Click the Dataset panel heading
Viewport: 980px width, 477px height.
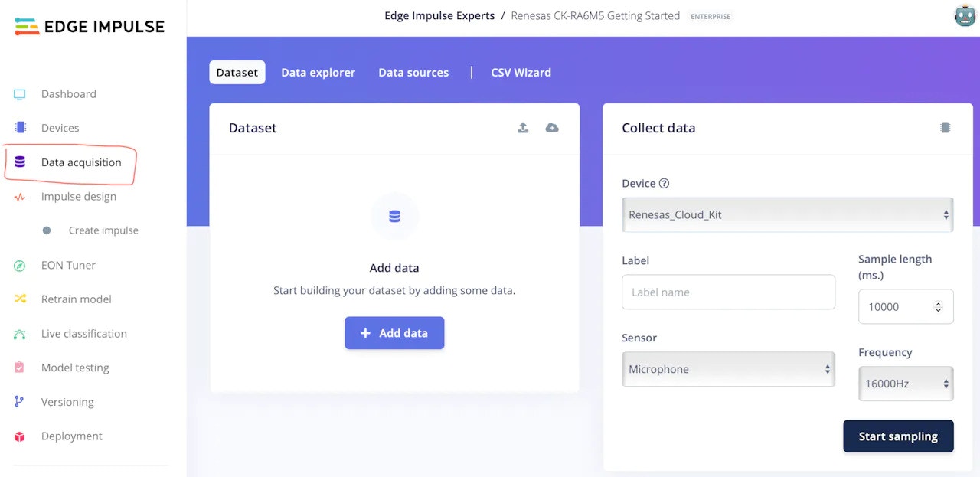[253, 128]
